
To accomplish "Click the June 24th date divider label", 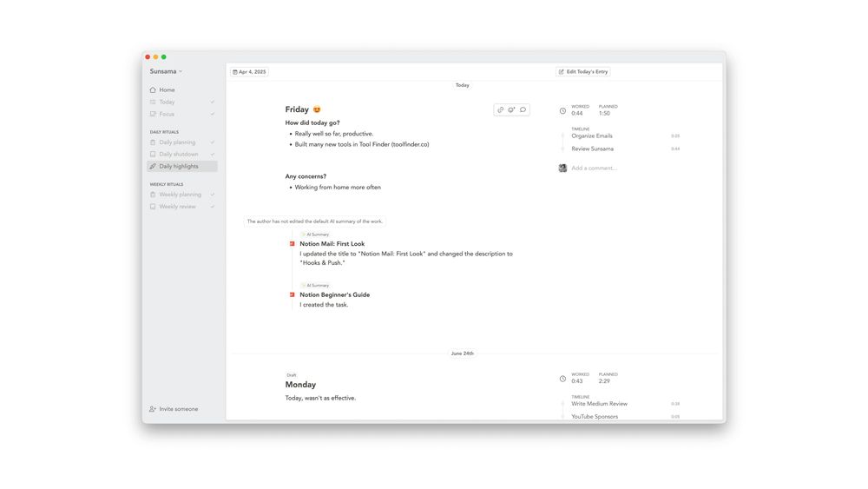I will pos(463,354).
